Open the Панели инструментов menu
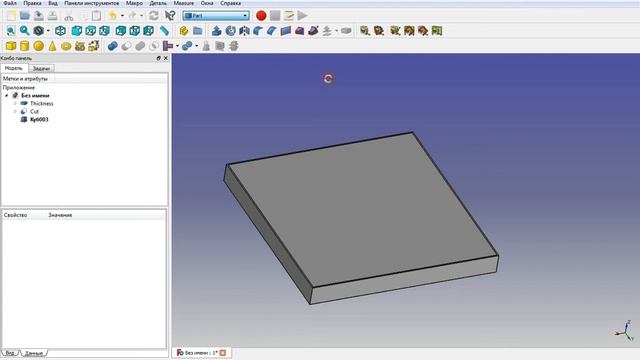 [91, 3]
